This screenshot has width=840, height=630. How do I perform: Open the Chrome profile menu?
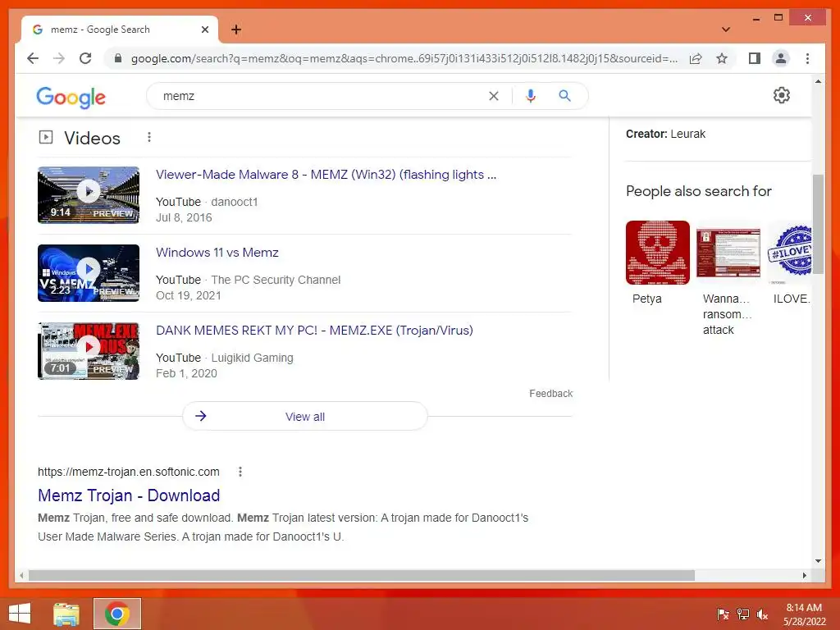(781, 58)
